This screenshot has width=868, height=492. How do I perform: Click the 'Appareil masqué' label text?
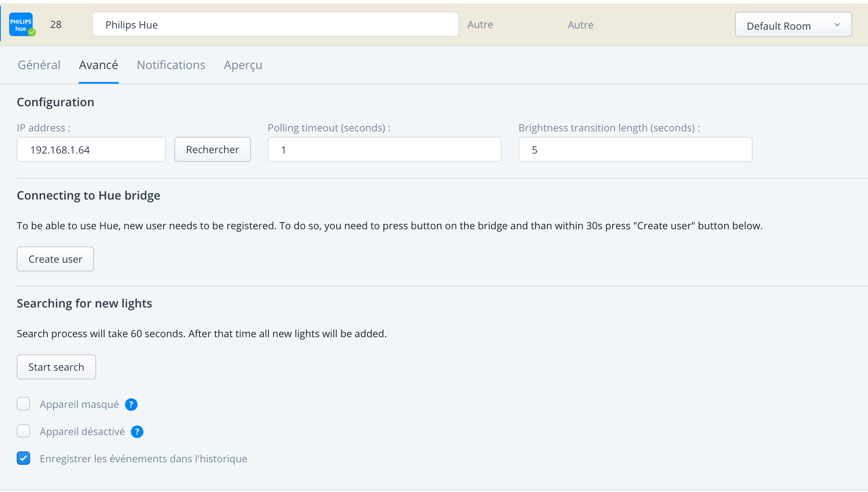pos(79,405)
